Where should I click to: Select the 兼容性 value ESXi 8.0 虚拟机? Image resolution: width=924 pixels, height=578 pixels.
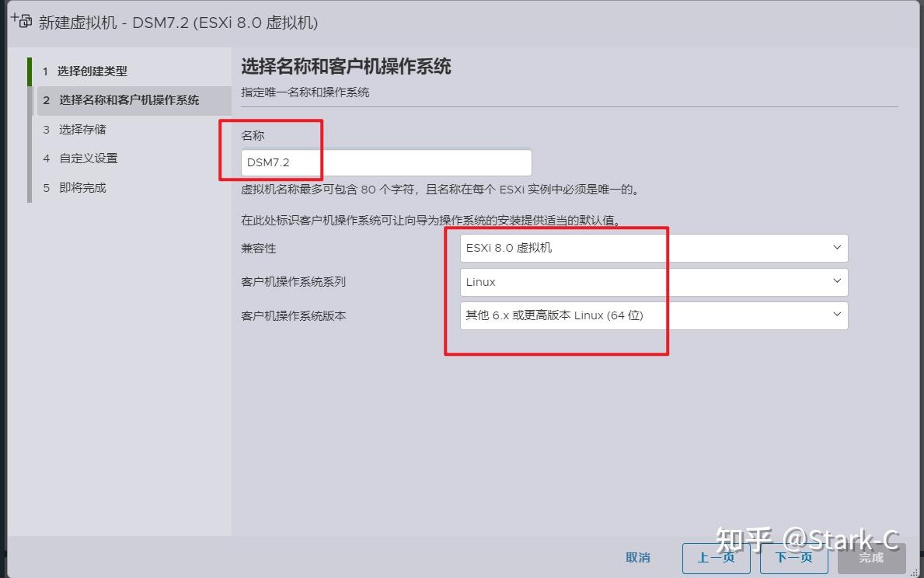point(560,247)
